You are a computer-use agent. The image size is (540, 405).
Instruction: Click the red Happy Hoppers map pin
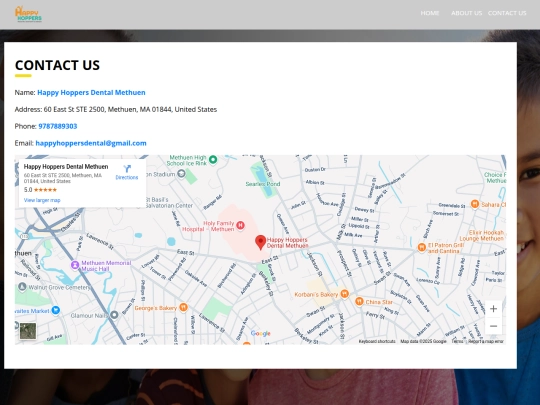(x=260, y=242)
